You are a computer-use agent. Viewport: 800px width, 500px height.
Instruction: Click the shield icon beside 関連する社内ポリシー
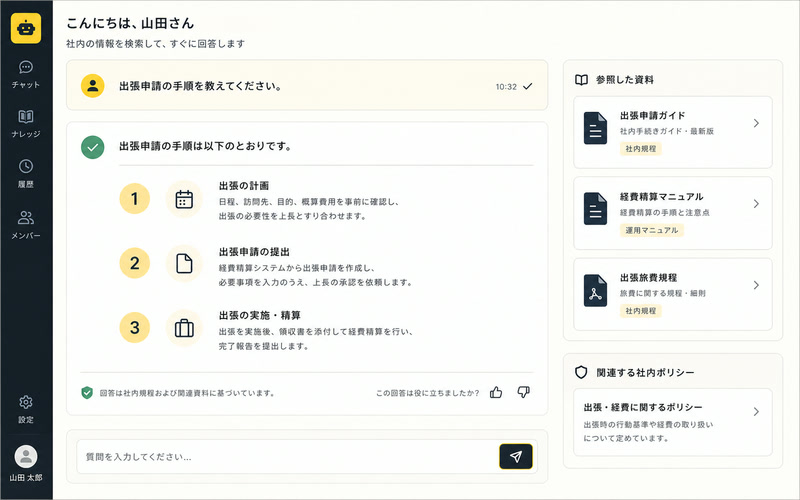click(581, 372)
